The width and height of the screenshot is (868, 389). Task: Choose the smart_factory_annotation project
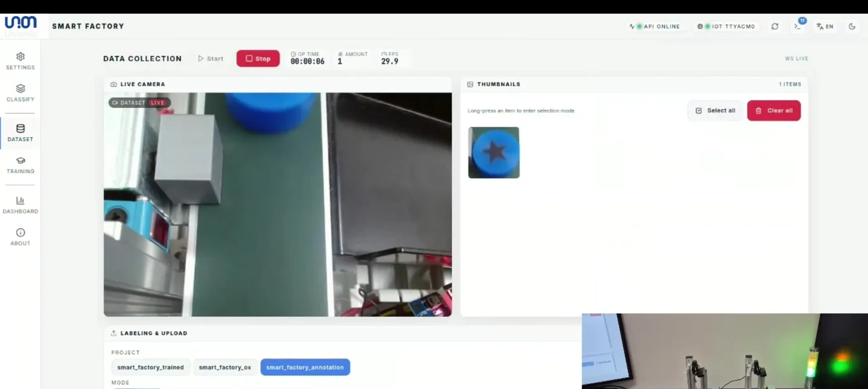point(305,367)
